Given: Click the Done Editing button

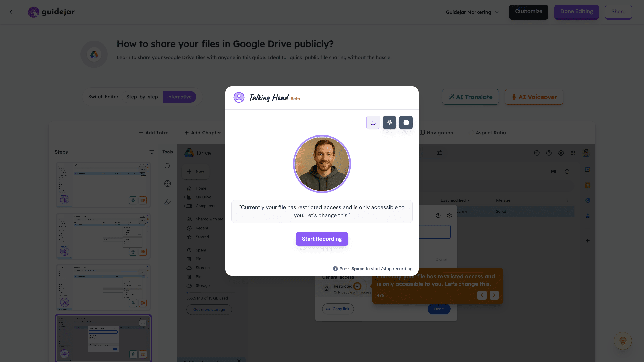Looking at the screenshot, I should pos(576,12).
